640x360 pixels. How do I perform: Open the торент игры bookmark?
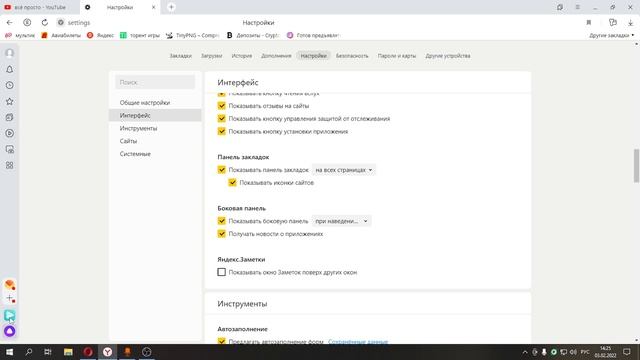140,36
